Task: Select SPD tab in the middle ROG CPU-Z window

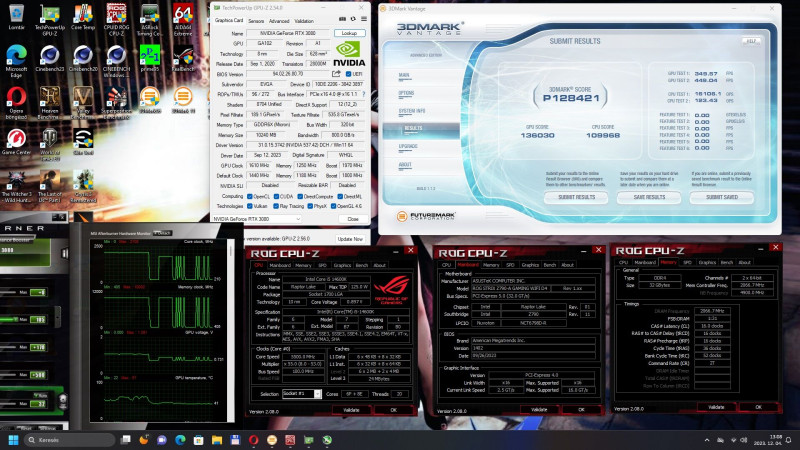Action: (x=510, y=265)
